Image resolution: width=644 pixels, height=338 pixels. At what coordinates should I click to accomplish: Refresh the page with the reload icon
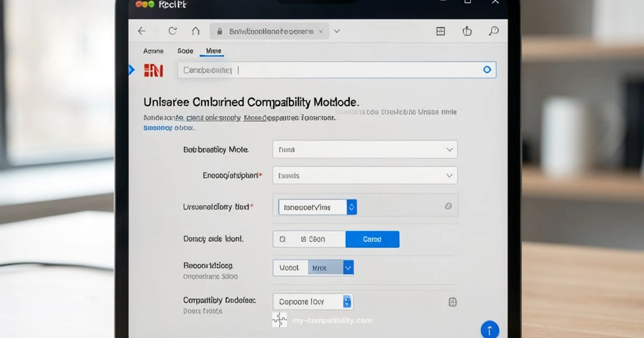tap(172, 31)
